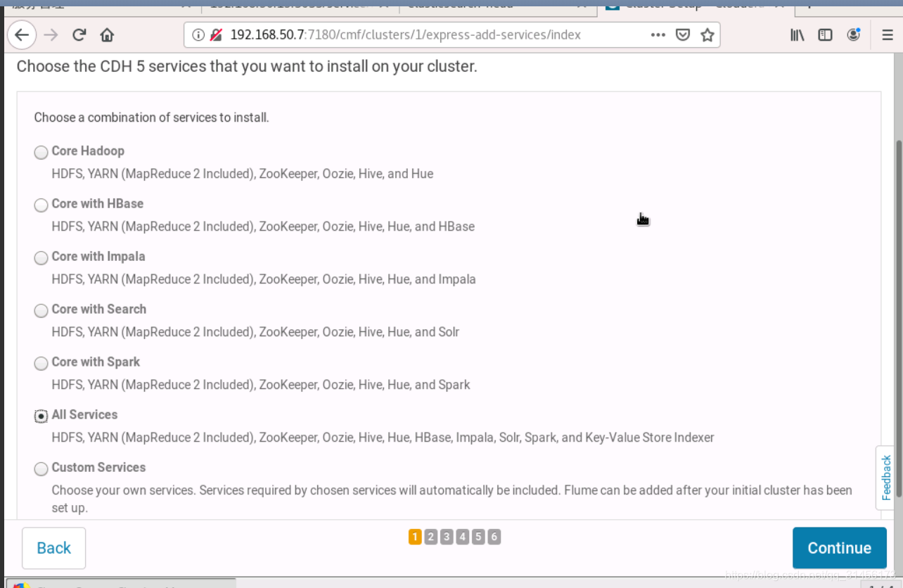The height and width of the screenshot is (588, 903).
Task: Jump to wizard step 6
Action: (x=494, y=537)
